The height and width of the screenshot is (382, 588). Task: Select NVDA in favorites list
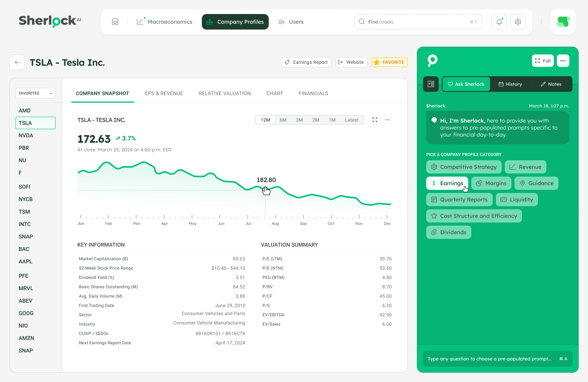point(26,135)
